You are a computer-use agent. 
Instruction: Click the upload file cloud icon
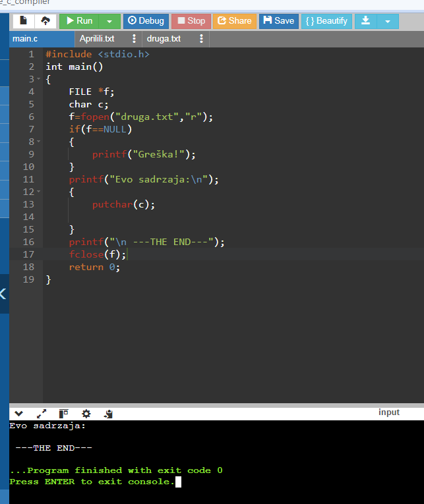pos(45,21)
